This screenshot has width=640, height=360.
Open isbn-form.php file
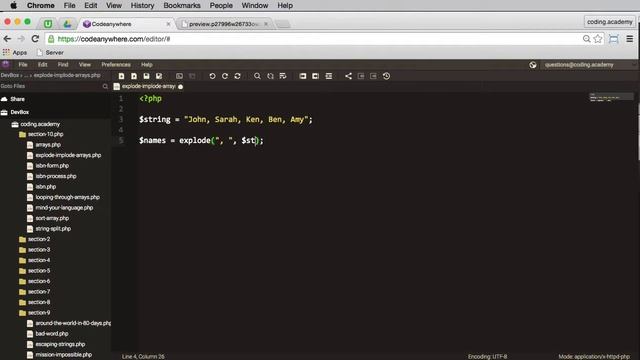pos(52,166)
